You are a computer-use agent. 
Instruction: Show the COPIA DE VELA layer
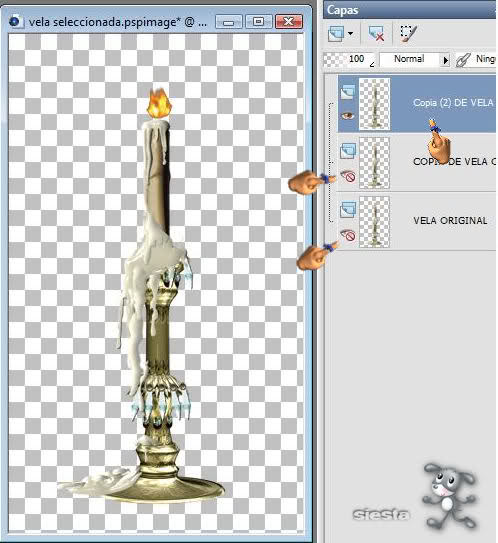click(348, 176)
